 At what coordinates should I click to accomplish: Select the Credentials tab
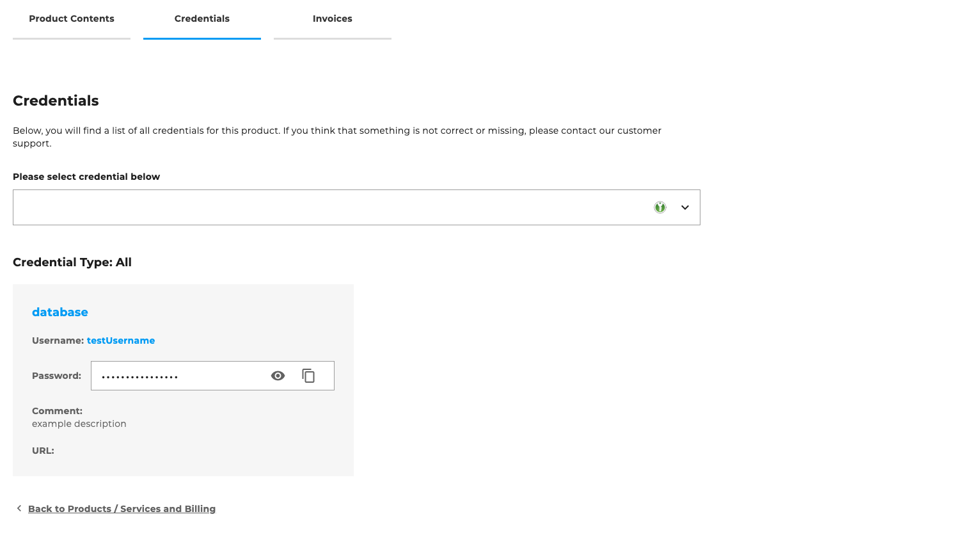202,19
